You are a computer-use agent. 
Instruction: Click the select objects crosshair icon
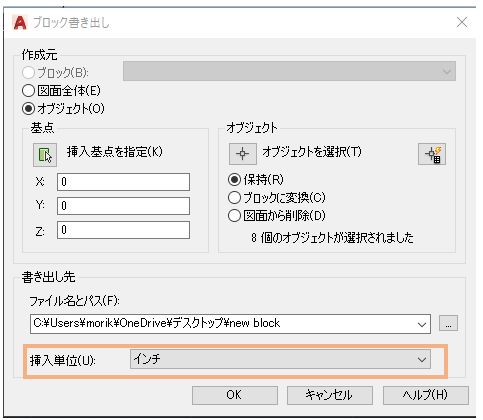tap(243, 154)
